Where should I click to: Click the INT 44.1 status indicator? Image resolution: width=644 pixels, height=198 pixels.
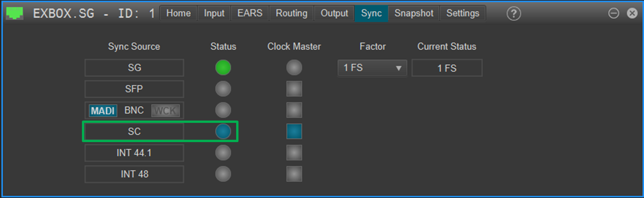click(x=223, y=153)
